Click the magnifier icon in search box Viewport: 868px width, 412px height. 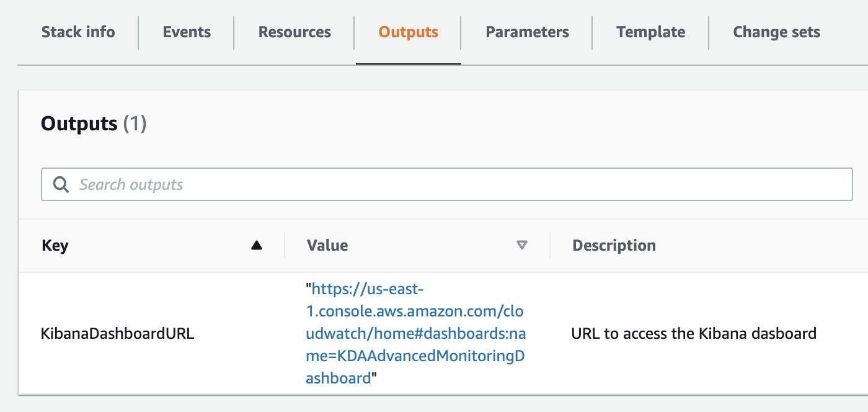61,185
